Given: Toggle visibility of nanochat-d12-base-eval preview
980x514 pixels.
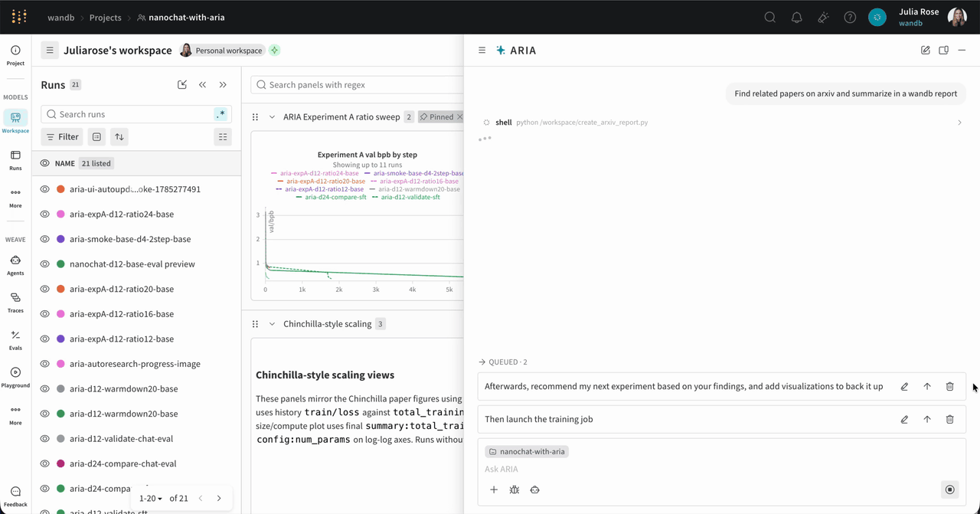Looking at the screenshot, I should [45, 264].
